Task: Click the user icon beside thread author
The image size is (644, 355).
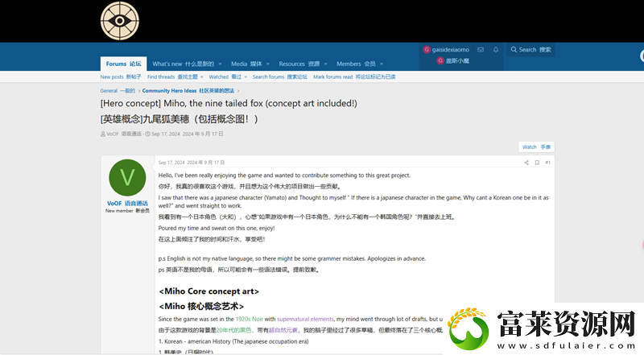Action: (103, 134)
